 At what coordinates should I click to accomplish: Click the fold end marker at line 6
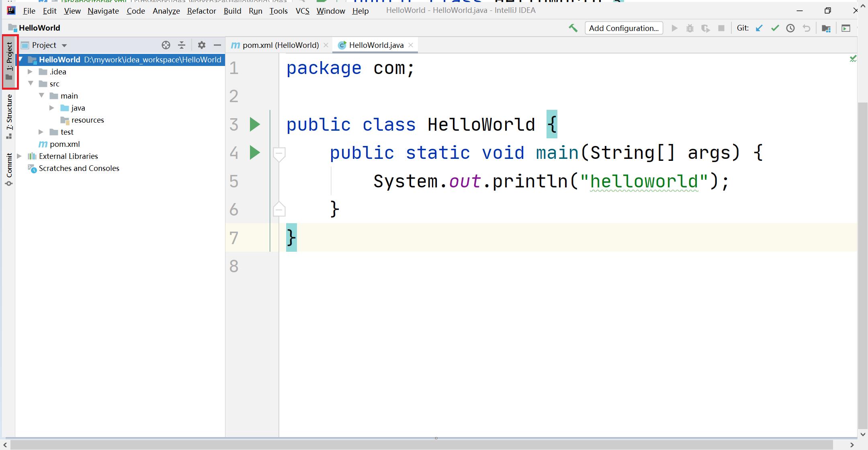coord(279,208)
